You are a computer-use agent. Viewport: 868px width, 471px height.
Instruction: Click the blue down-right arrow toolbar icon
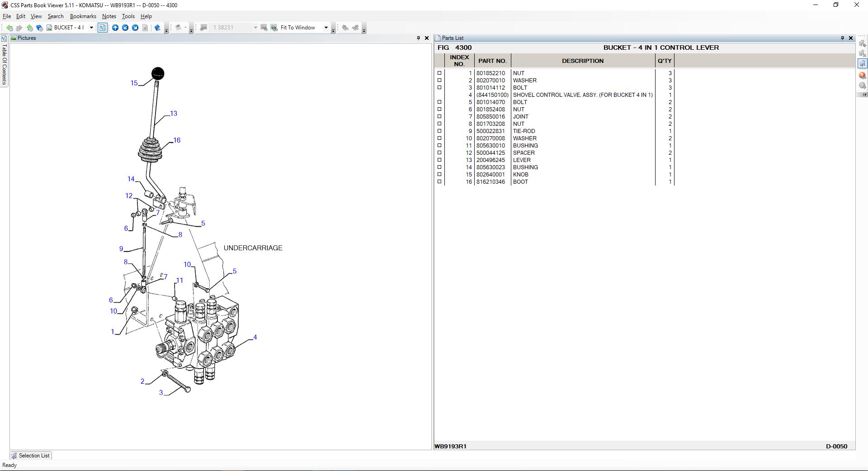point(135,28)
